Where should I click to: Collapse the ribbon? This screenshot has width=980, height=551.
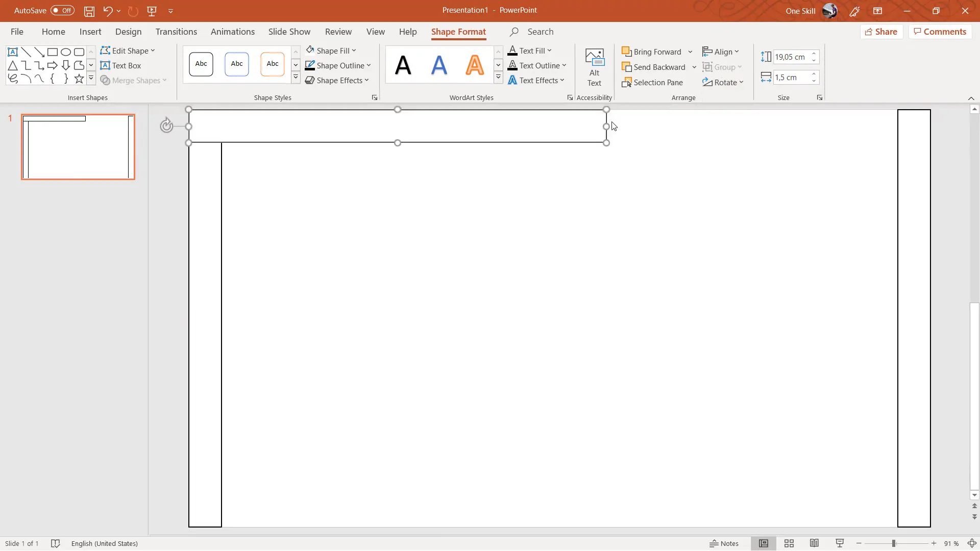click(x=971, y=98)
